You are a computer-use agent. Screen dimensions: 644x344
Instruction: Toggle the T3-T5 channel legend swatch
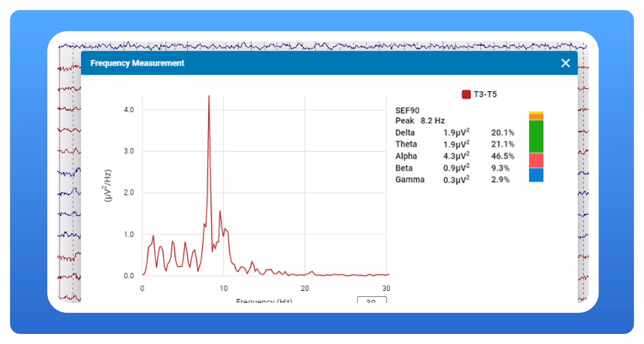[x=466, y=95]
